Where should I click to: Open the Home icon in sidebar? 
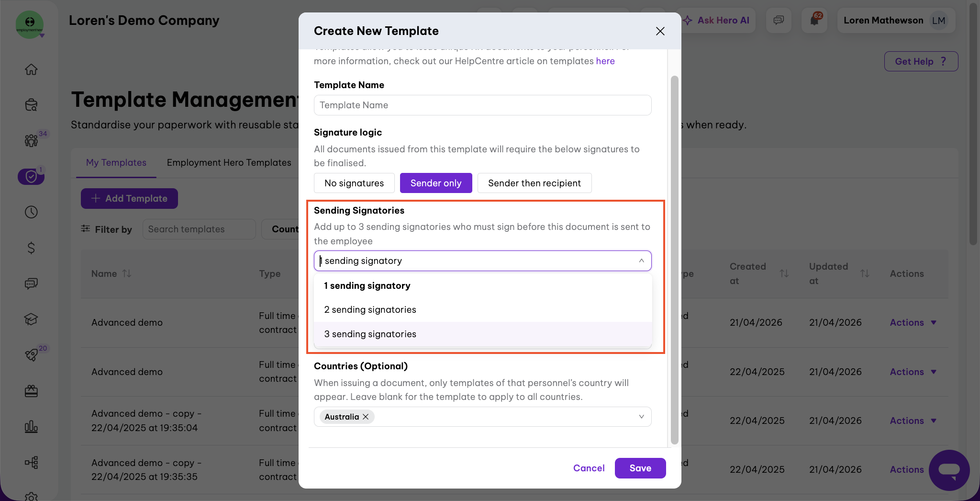[31, 69]
